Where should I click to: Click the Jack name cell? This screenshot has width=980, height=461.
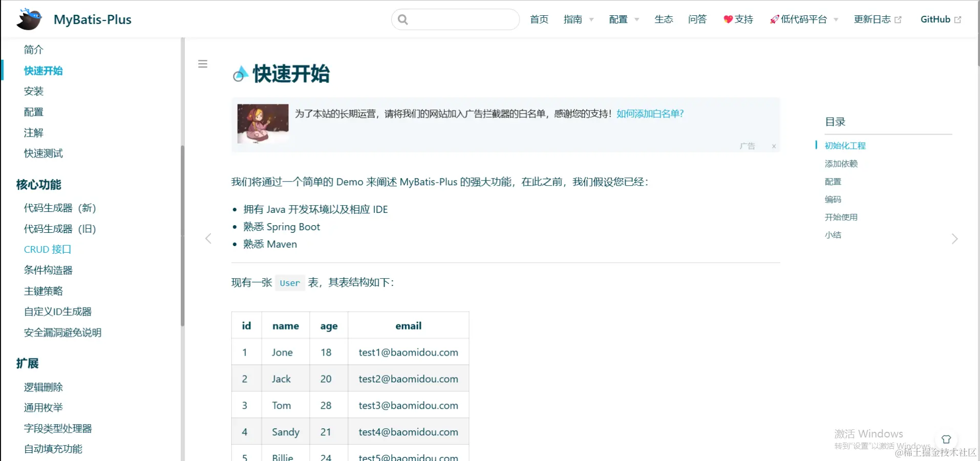pos(286,379)
